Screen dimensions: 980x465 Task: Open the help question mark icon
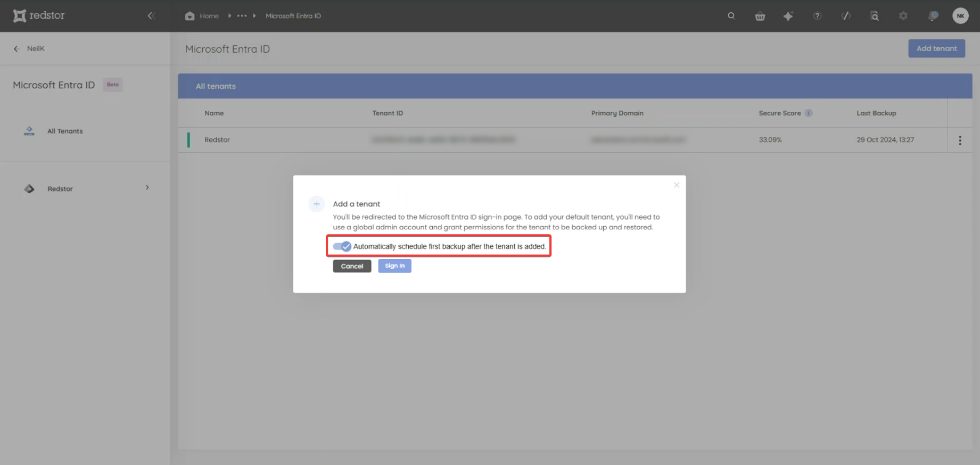pyautogui.click(x=817, y=16)
